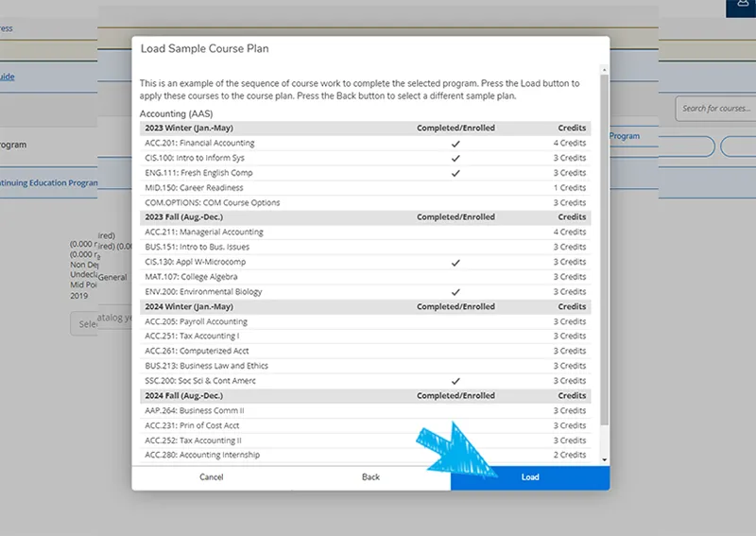Screen dimensions: 756x536
Task: Select the completed mark for SSC.200 Soc Sci
Action: (455, 381)
